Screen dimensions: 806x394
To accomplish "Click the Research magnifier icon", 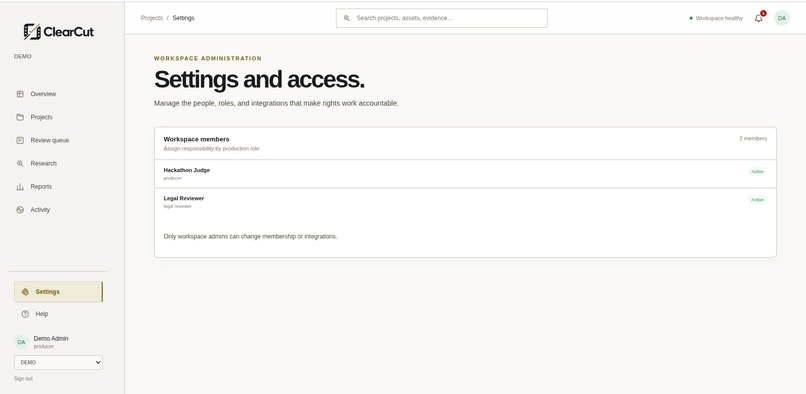I will coord(20,164).
